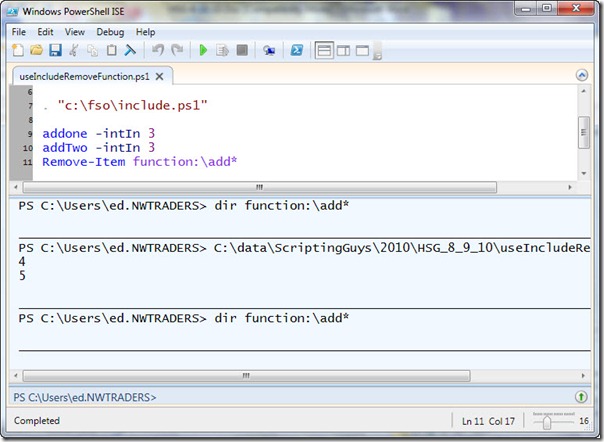The image size is (604, 442).
Task: Click the command pane prompt input line
Action: coord(293,397)
